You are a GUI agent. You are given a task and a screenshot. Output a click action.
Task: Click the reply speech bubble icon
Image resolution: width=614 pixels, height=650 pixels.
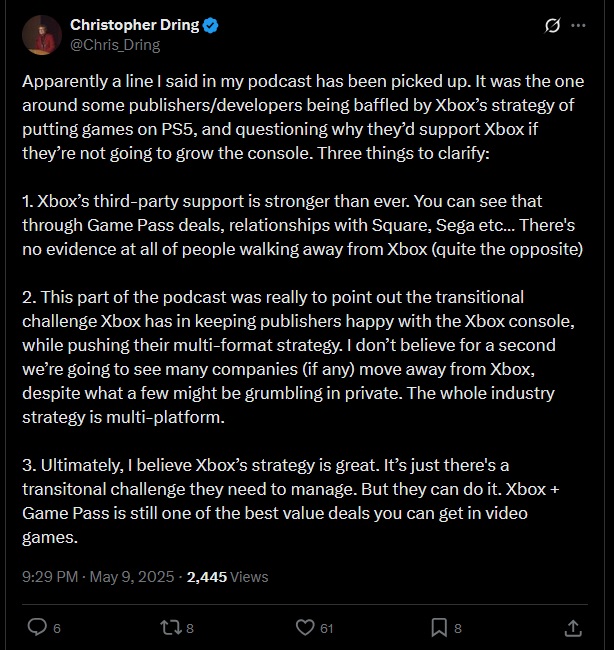37,627
